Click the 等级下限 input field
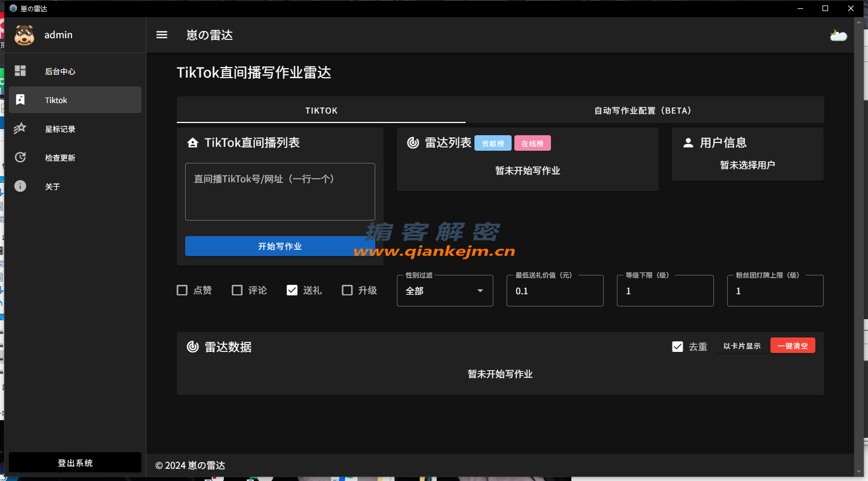The width and height of the screenshot is (868, 481). pyautogui.click(x=665, y=291)
